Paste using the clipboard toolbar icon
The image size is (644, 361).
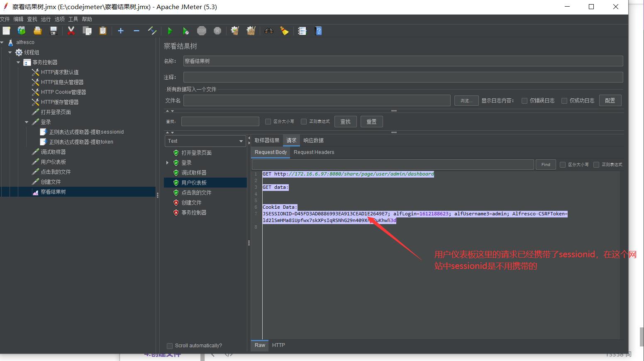[103, 31]
